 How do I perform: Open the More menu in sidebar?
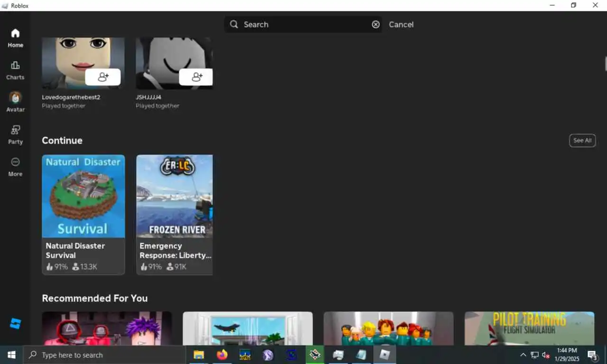pos(15,167)
